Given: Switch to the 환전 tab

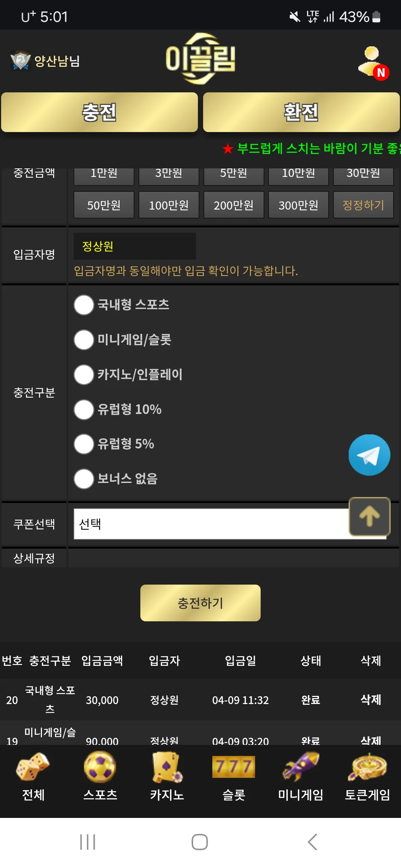Looking at the screenshot, I should pos(301,112).
